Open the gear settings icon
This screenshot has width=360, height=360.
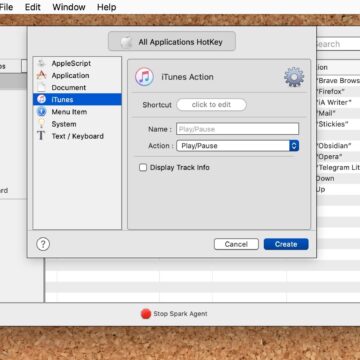click(294, 77)
